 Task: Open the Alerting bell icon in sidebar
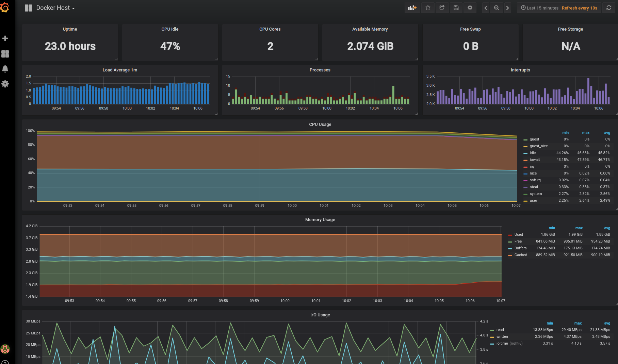pos(5,69)
